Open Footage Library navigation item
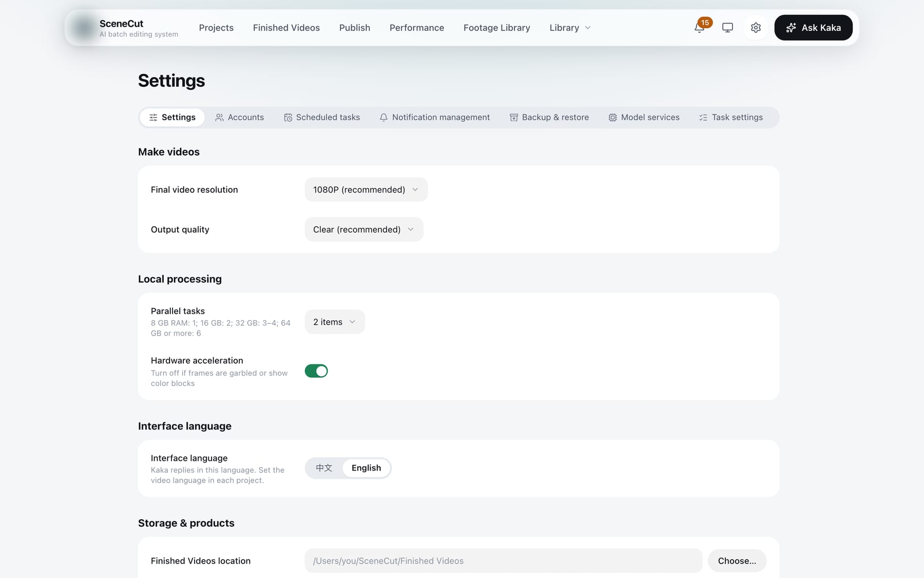This screenshot has height=578, width=924. click(497, 28)
